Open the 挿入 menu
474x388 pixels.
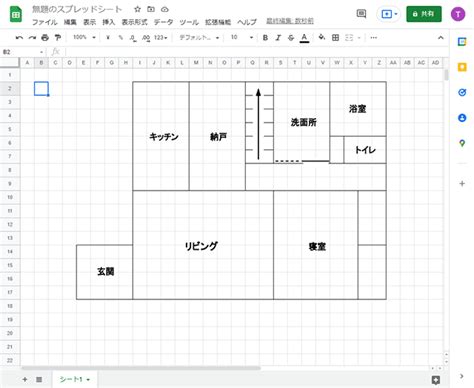click(x=108, y=22)
